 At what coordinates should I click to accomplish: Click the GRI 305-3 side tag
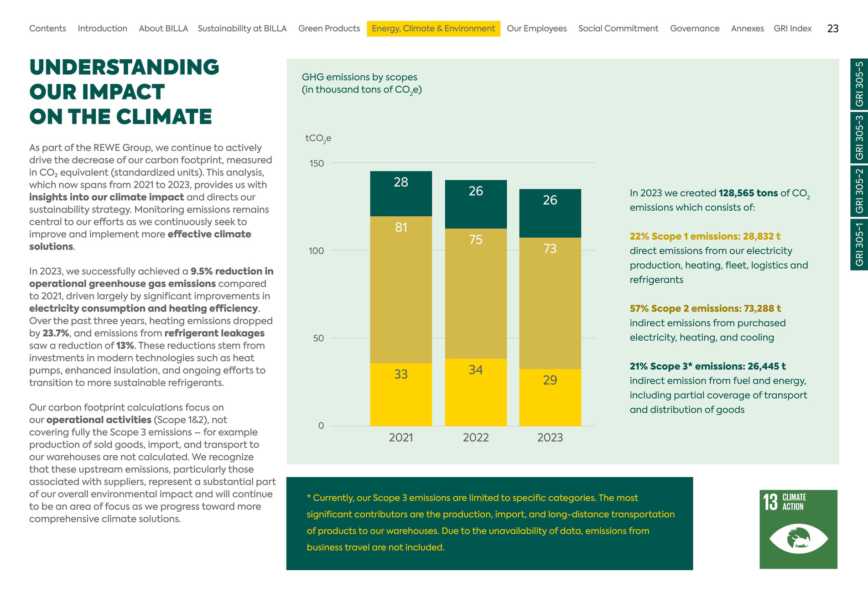[859, 138]
